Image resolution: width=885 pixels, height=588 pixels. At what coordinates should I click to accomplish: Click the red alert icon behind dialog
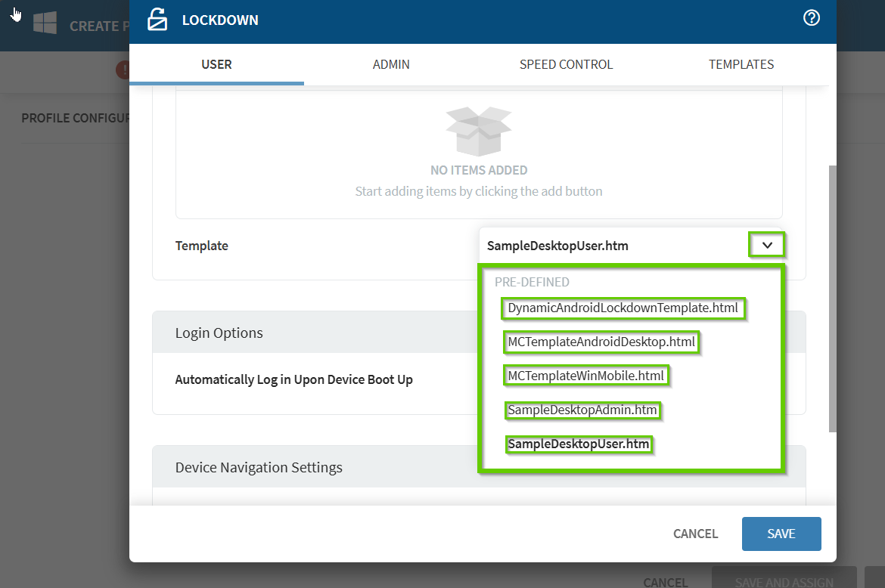(123, 70)
